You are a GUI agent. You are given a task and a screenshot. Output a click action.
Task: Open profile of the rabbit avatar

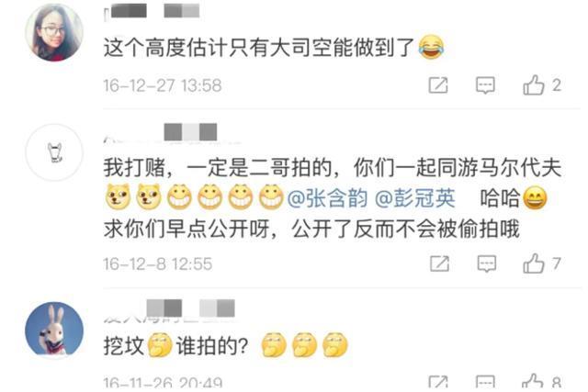[x=54, y=329]
